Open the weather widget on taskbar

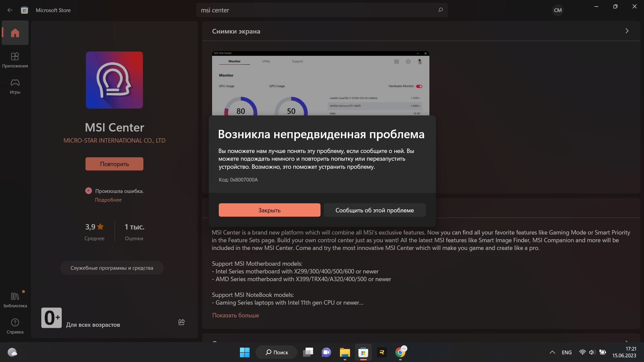click(x=12, y=352)
